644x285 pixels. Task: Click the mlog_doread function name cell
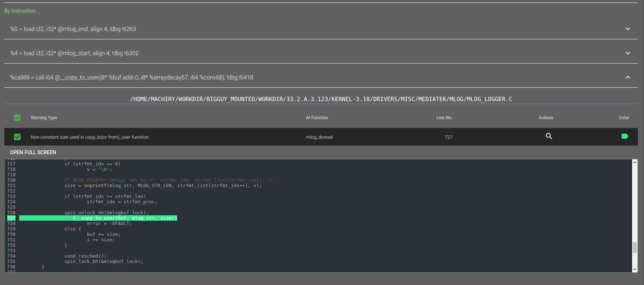coord(319,137)
